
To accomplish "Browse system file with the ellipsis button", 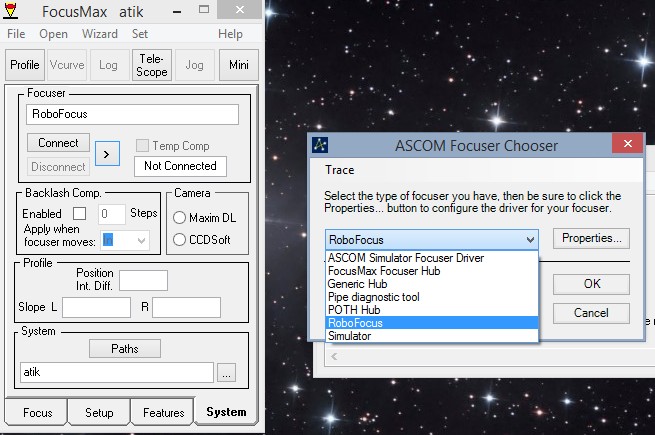I will click(x=226, y=372).
